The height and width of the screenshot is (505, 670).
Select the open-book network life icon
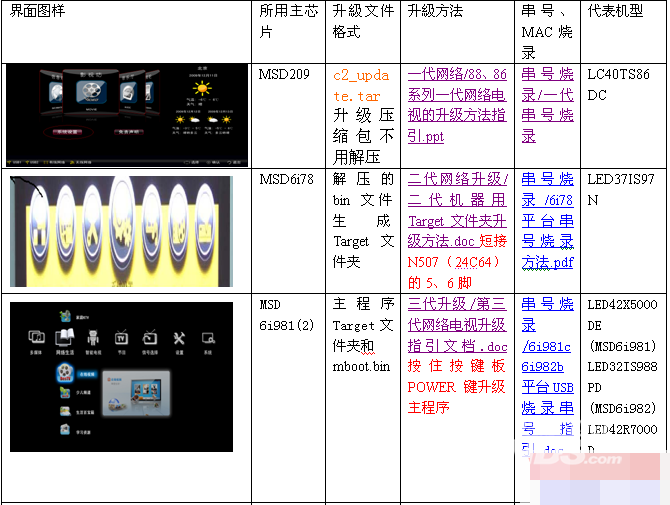64,338
